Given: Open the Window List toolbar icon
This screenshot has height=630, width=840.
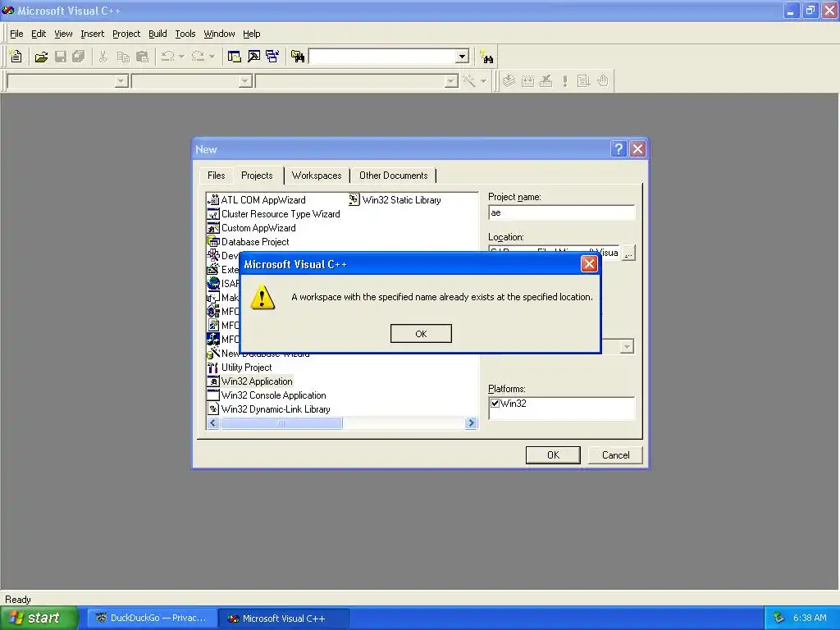Looking at the screenshot, I should [272, 57].
